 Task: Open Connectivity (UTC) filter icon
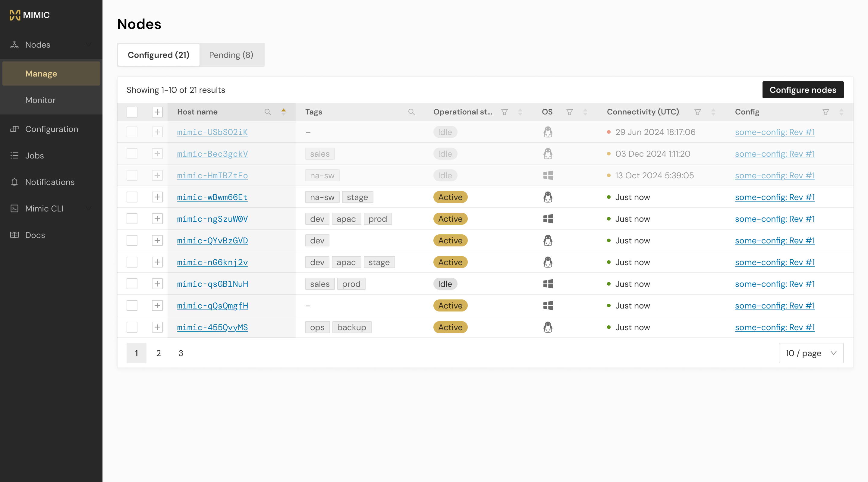pos(697,112)
